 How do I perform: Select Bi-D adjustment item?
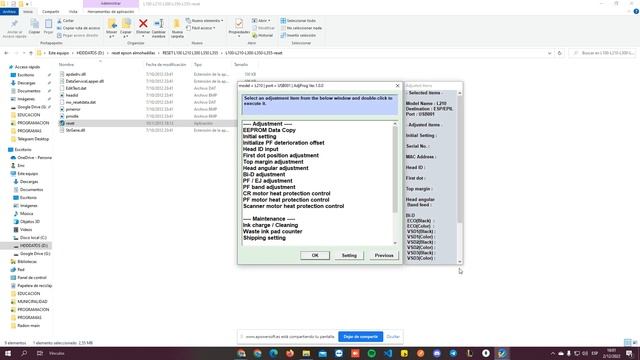264,174
